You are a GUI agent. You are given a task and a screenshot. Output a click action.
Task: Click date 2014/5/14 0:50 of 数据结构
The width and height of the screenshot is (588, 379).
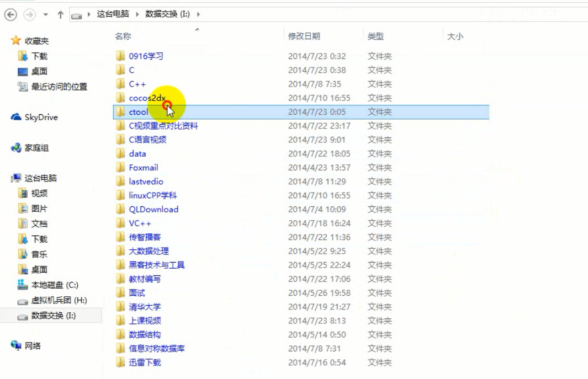(317, 334)
